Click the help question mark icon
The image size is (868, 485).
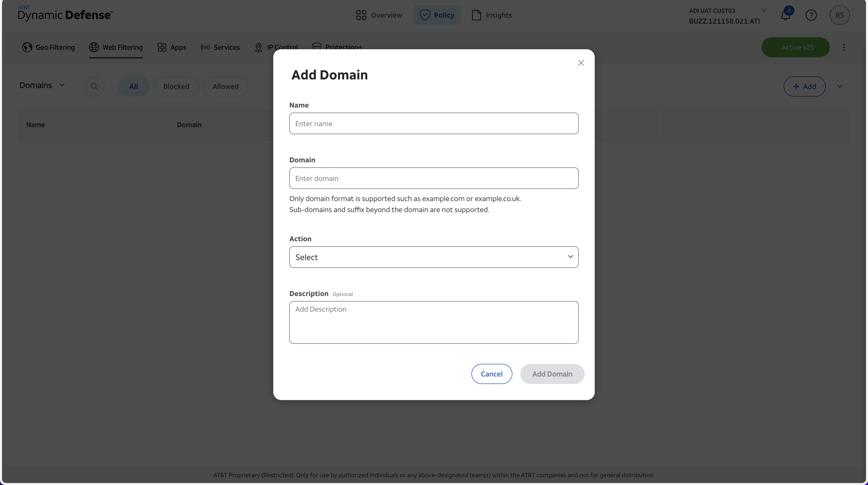[x=811, y=15]
